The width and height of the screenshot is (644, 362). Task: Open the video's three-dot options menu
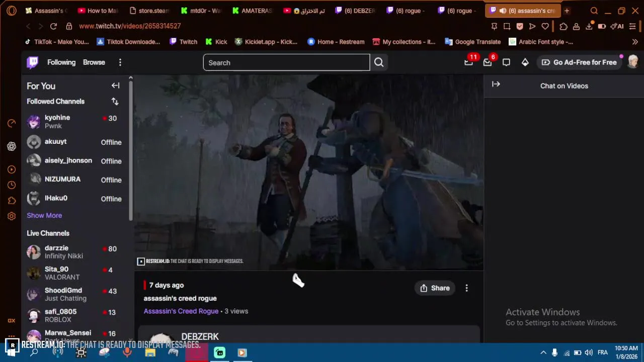pyautogui.click(x=466, y=288)
